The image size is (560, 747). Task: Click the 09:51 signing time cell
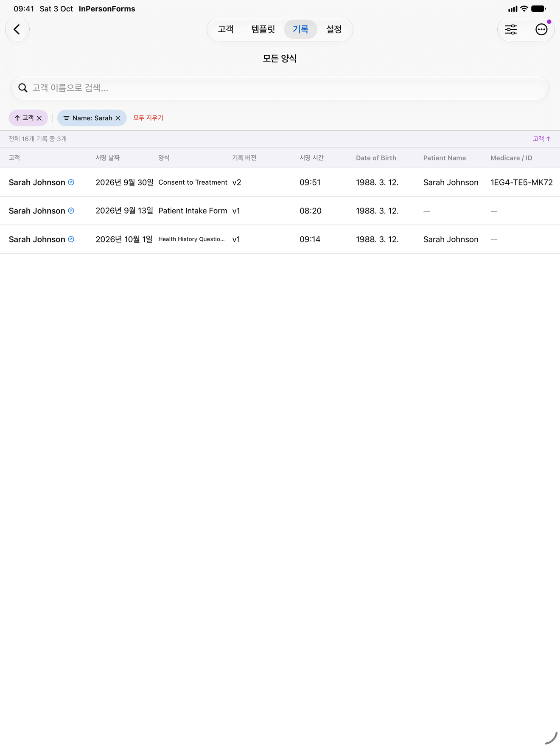pyautogui.click(x=310, y=182)
